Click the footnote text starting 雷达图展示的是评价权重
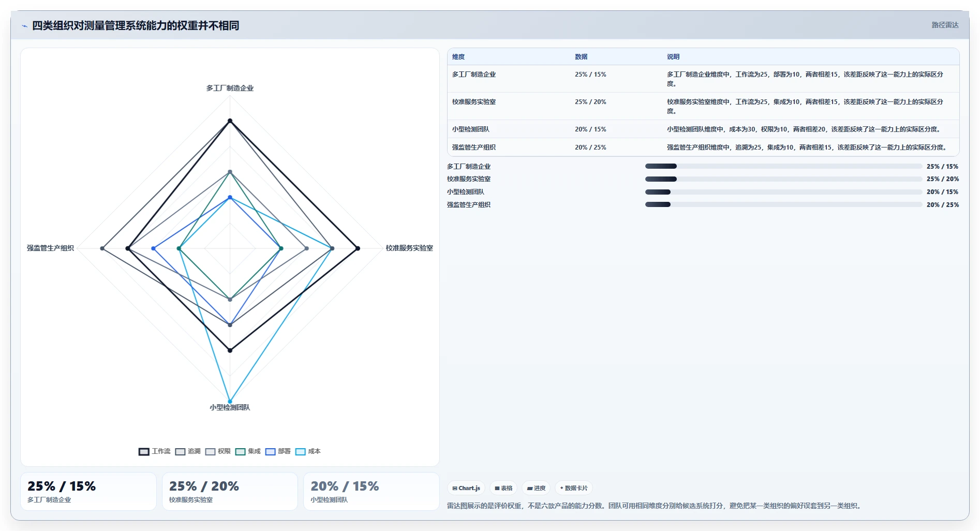980x531 pixels. [x=656, y=506]
